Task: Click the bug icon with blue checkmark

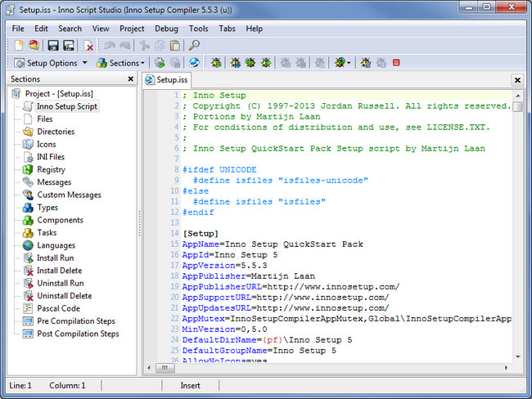Action: pos(365,63)
